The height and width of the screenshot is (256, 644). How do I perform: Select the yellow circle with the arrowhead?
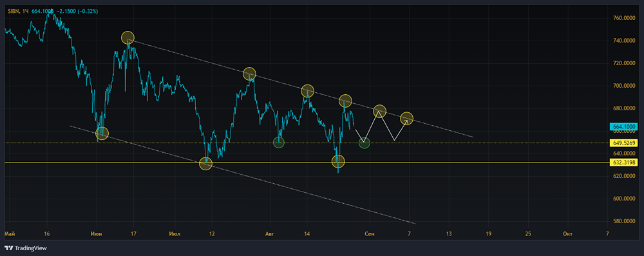(x=406, y=119)
